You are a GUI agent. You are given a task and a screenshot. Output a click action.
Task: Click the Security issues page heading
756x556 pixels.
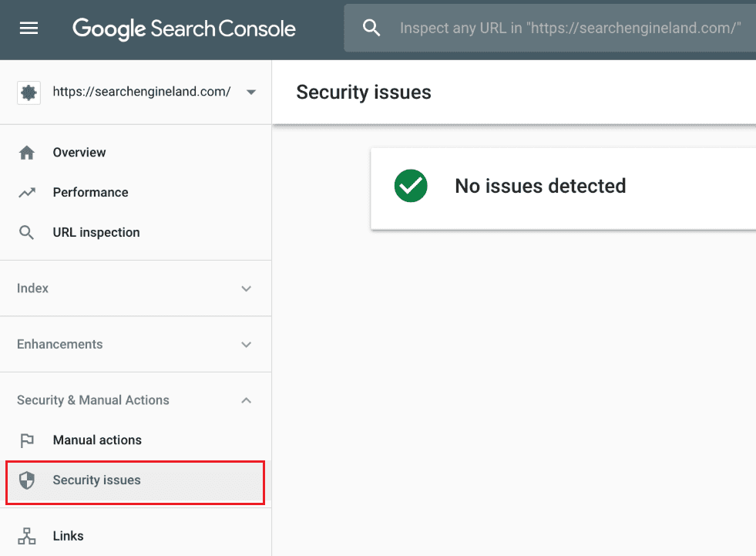363,92
